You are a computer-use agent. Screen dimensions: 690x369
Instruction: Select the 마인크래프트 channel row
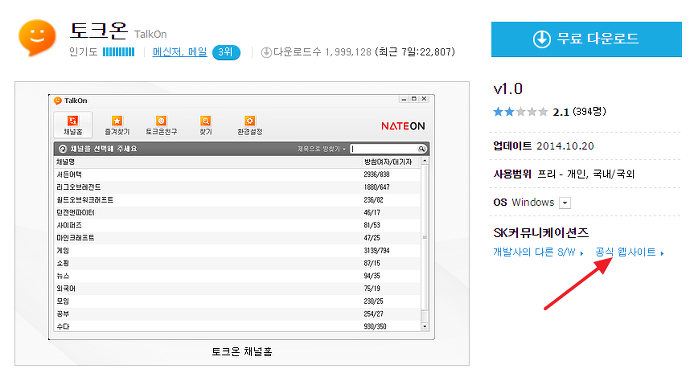[x=237, y=238]
